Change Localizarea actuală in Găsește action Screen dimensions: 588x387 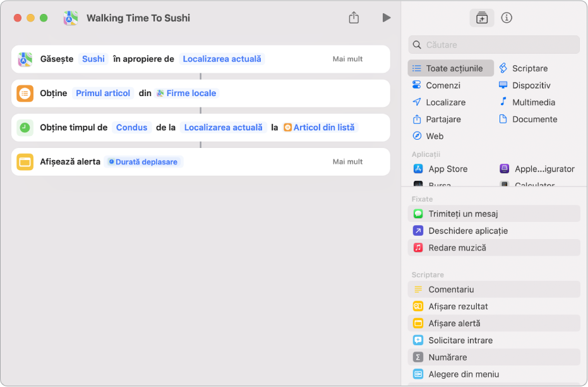click(222, 59)
